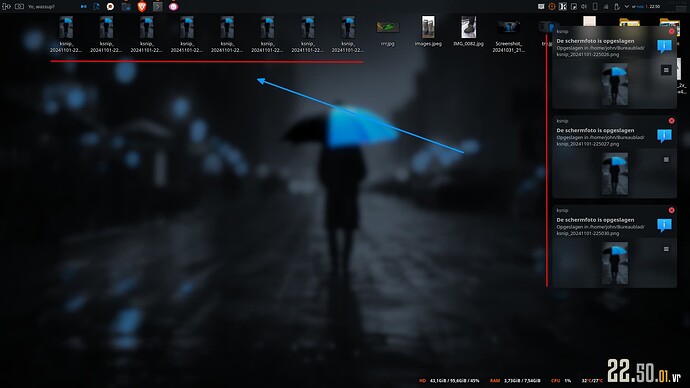Close the ksnip_20241101-225026.png notification
The height and width of the screenshot is (388, 690).
click(671, 31)
